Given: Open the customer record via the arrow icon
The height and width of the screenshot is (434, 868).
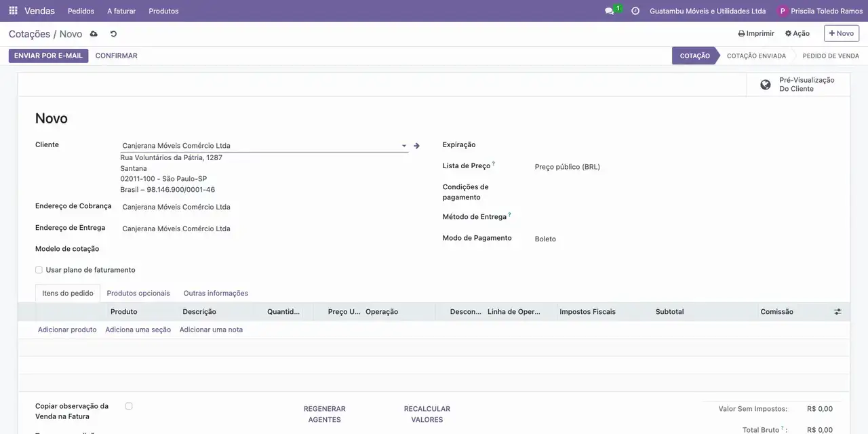Looking at the screenshot, I should click(x=417, y=146).
